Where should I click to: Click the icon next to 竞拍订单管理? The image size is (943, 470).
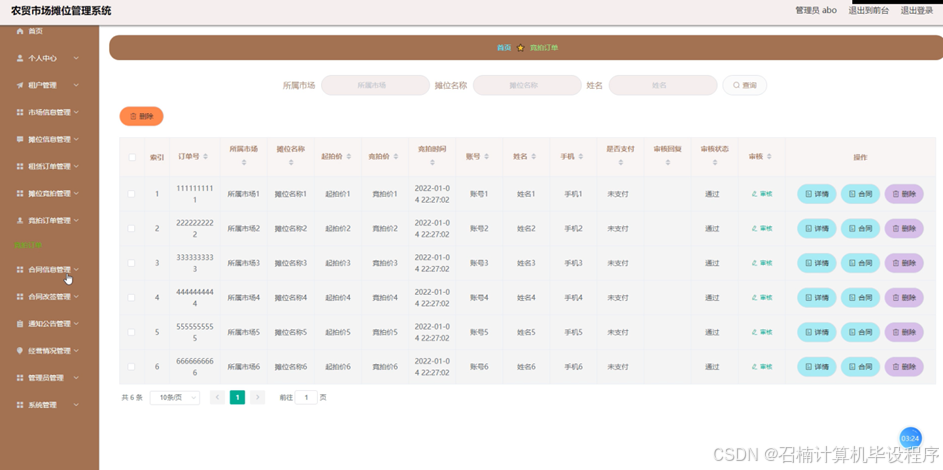(20, 221)
